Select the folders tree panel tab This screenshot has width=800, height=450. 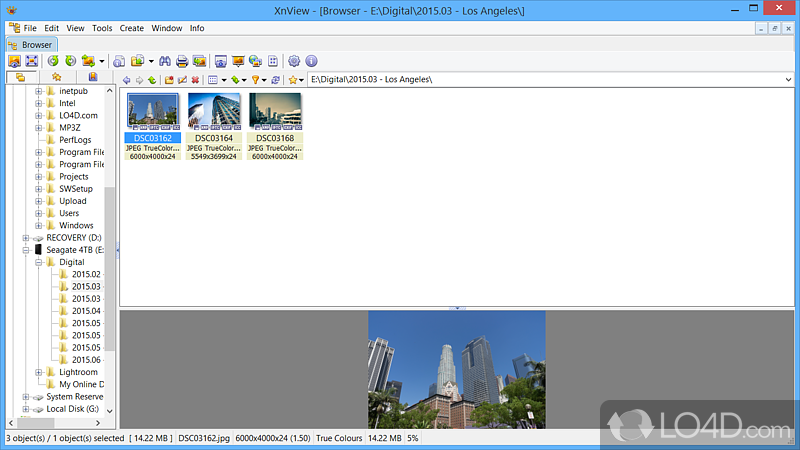tap(20, 77)
